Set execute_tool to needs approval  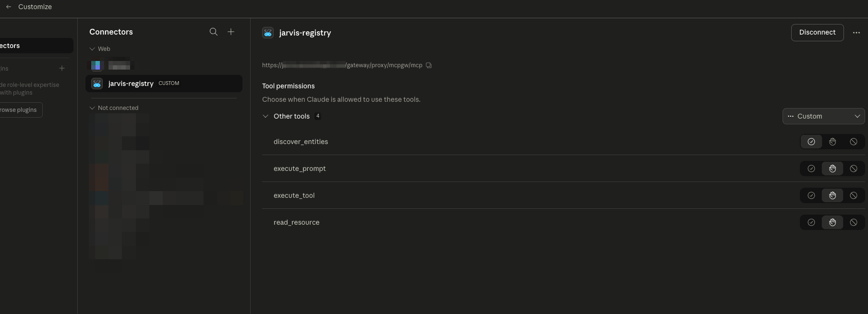click(x=832, y=195)
